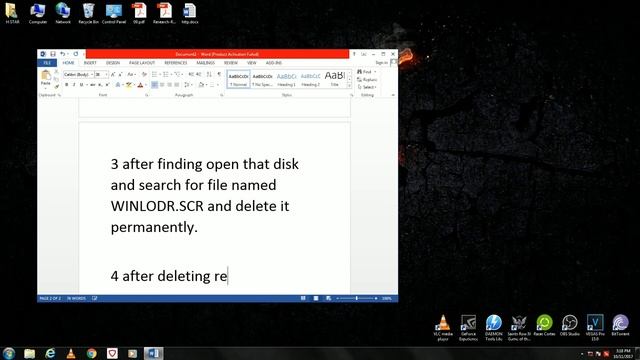Open the FILE tab
Screen dimensions: 640x360
(47, 63)
